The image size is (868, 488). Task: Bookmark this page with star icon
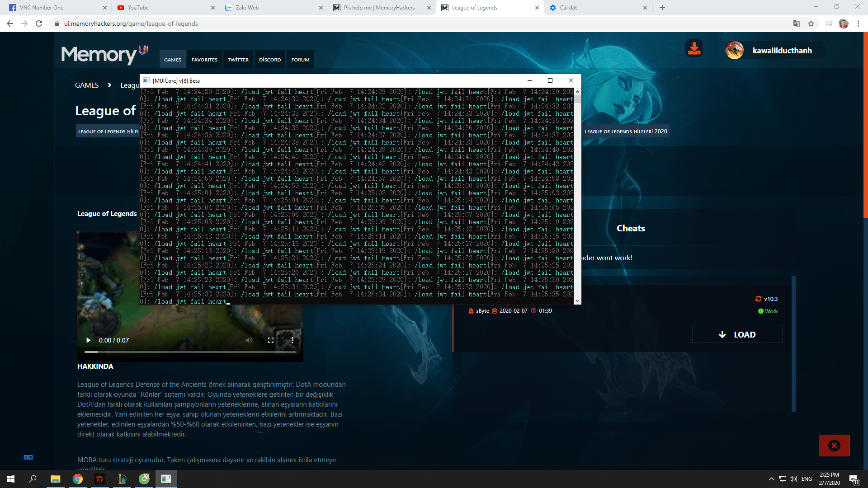pos(811,23)
